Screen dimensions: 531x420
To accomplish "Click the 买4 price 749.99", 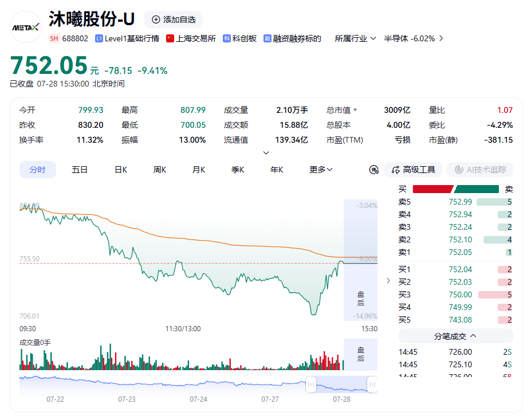I will click(460, 307).
